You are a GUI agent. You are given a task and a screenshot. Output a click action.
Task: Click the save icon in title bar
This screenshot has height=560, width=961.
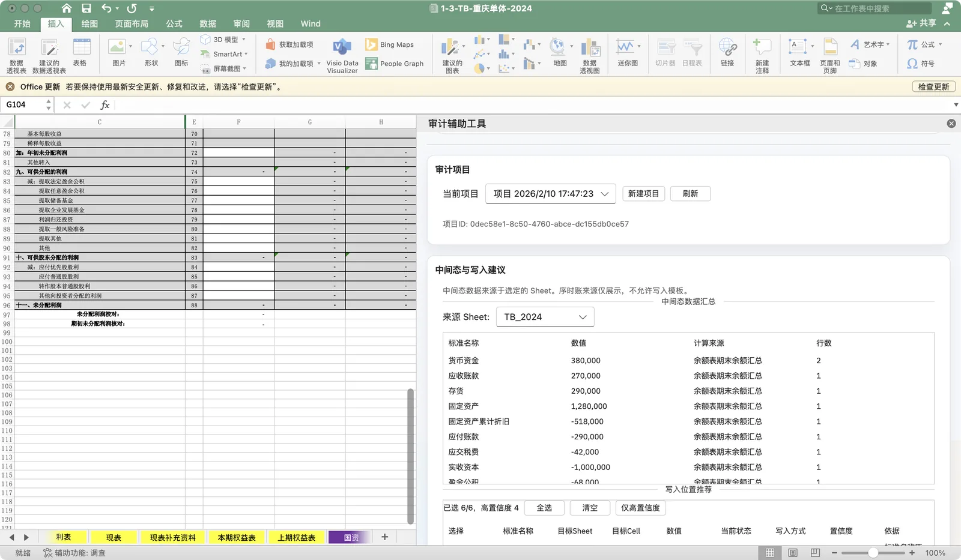pos(86,8)
